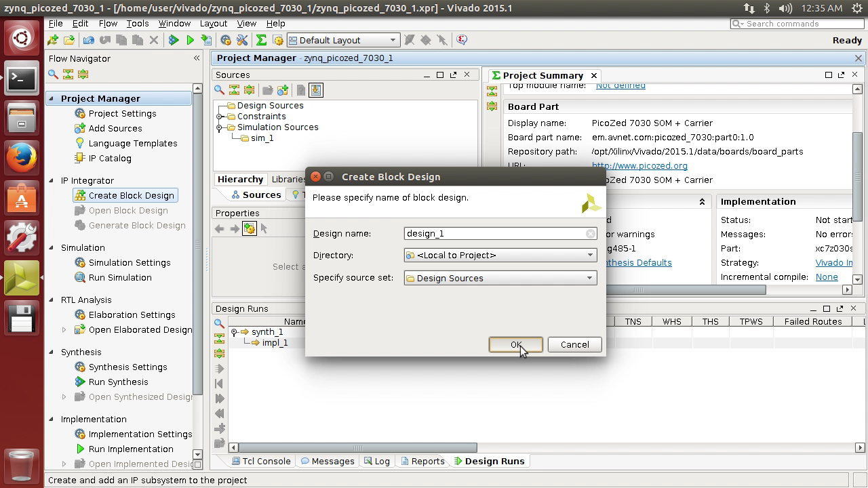
Task: Click the search icon in Flow Navigator
Action: pyautogui.click(x=53, y=75)
